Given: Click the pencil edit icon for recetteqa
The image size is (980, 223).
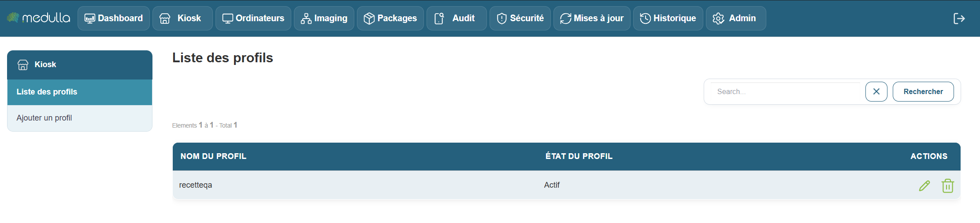Looking at the screenshot, I should point(924,186).
